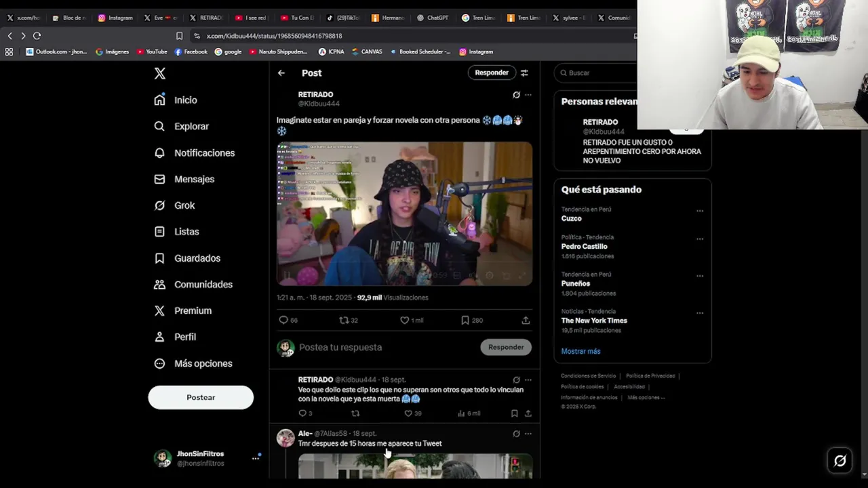The width and height of the screenshot is (868, 488).
Task: Open more options for Puneños trend
Action: point(700,276)
